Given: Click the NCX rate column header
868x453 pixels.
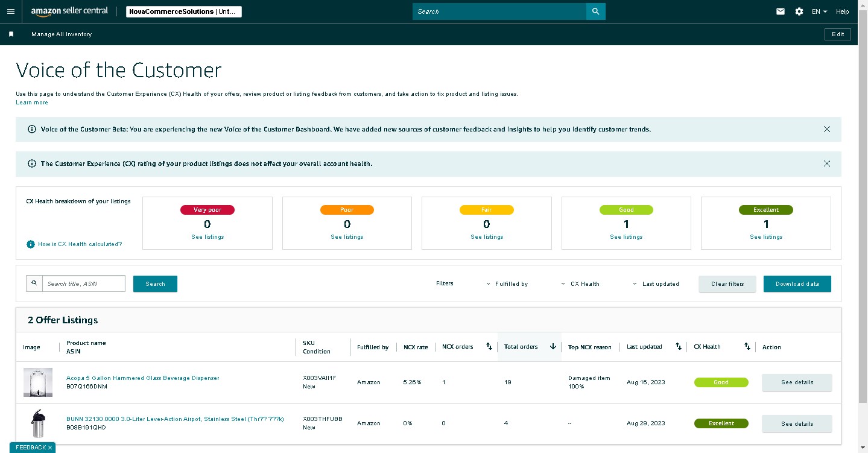Looking at the screenshot, I should pyautogui.click(x=416, y=347).
